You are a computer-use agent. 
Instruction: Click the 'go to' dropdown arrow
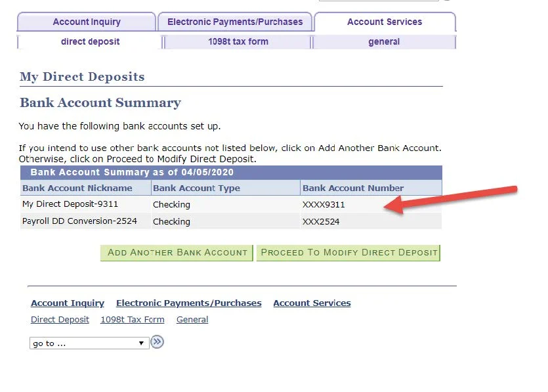[x=140, y=343]
